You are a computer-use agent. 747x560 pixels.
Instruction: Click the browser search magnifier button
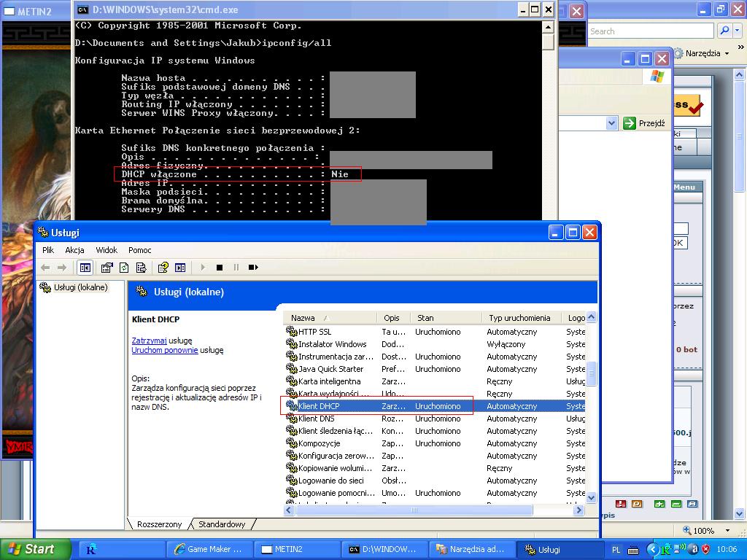pyautogui.click(x=724, y=31)
